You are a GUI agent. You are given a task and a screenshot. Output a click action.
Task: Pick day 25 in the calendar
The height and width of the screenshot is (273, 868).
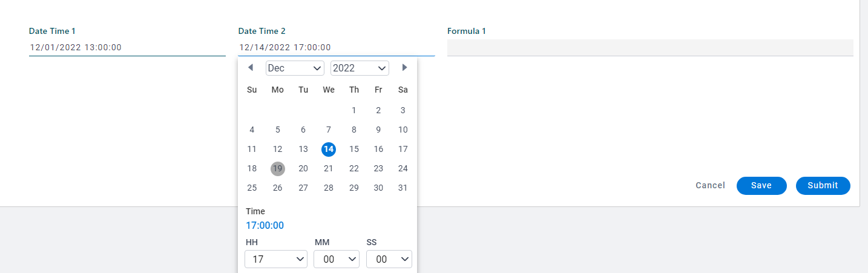[x=252, y=188]
